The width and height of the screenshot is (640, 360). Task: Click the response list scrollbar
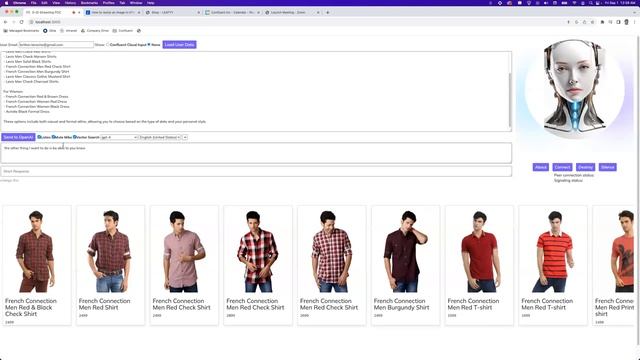pyautogui.click(x=510, y=100)
